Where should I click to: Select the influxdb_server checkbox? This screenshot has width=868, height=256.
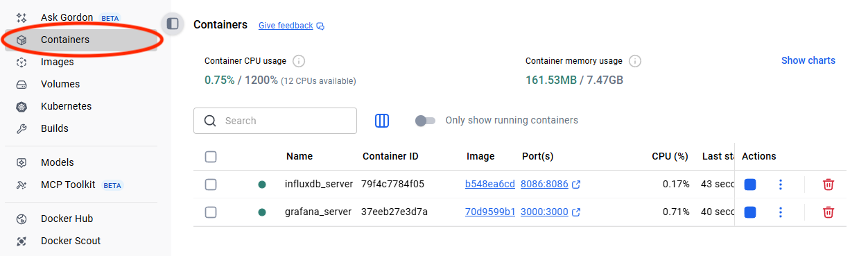click(211, 185)
